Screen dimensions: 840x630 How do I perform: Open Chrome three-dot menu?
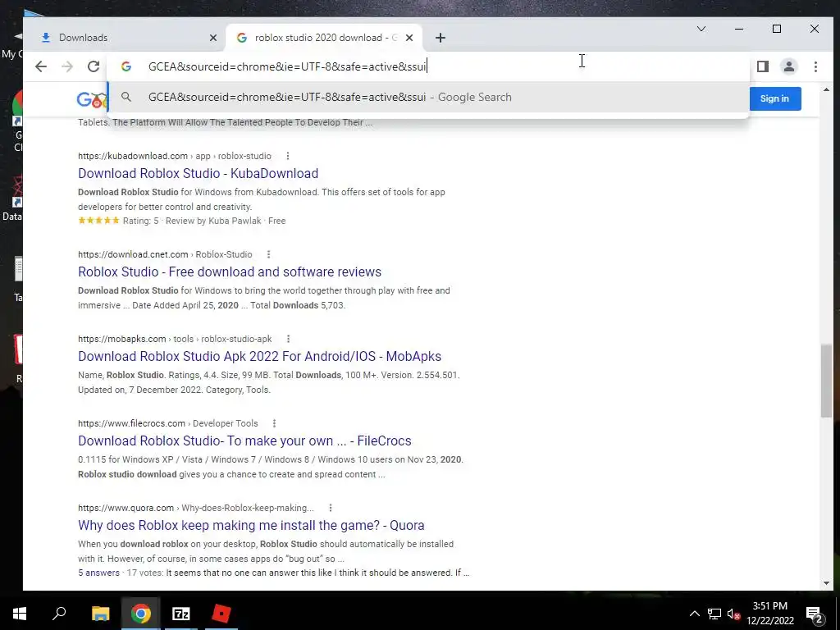point(815,66)
